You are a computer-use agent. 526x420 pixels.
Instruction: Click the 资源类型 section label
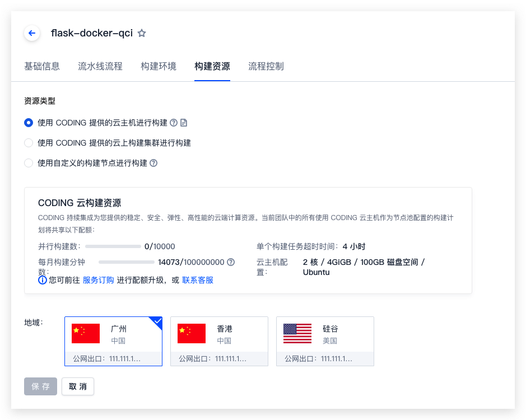pos(40,101)
